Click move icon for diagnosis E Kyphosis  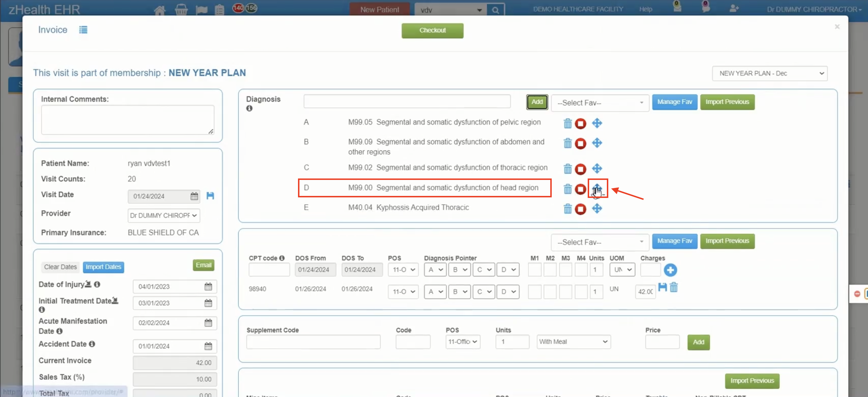pyautogui.click(x=597, y=209)
